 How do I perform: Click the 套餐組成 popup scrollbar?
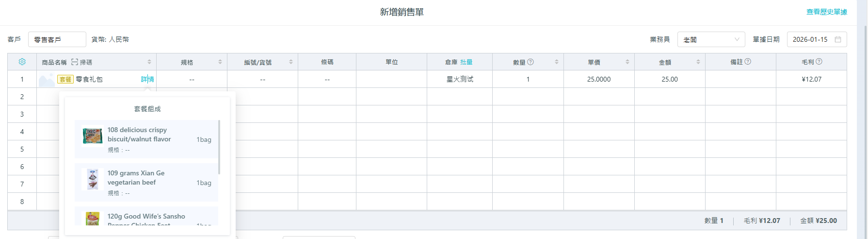coord(219,147)
